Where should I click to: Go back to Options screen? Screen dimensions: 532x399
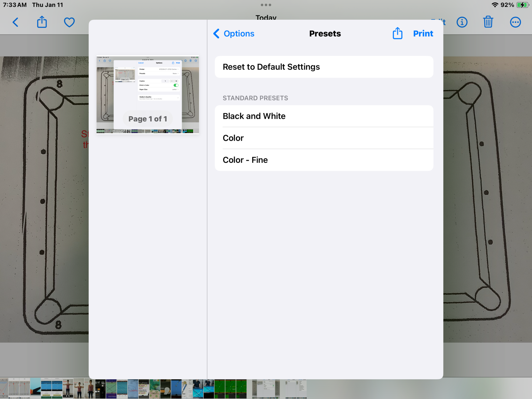(234, 34)
